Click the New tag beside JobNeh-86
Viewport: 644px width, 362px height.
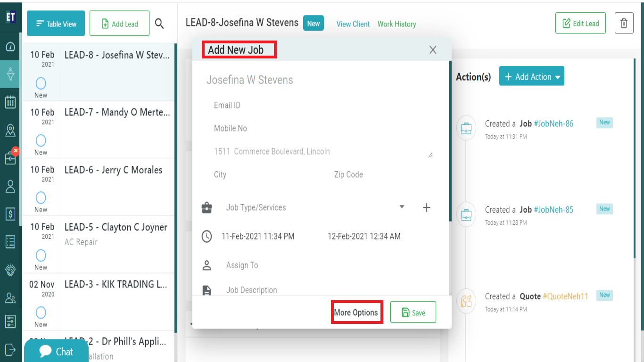(604, 123)
